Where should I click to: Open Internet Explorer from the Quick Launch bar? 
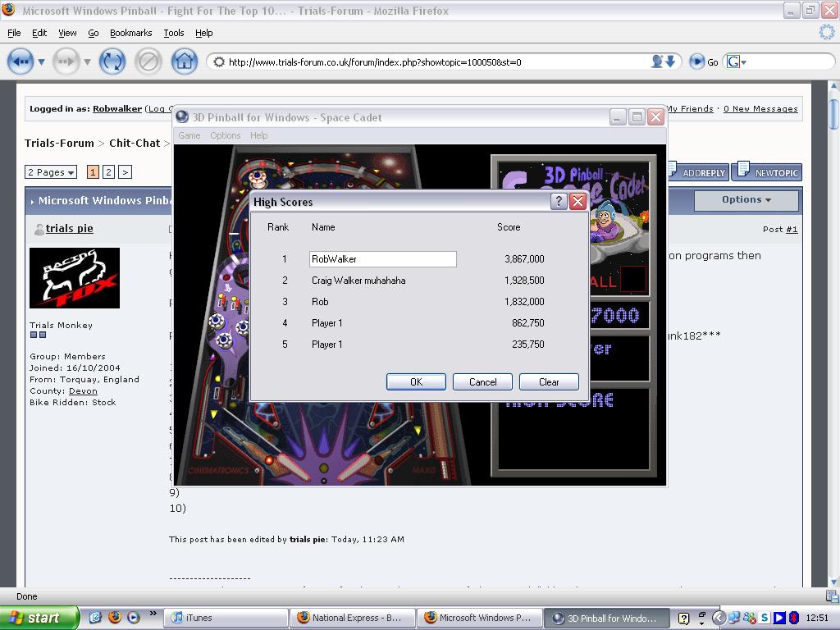point(95,617)
